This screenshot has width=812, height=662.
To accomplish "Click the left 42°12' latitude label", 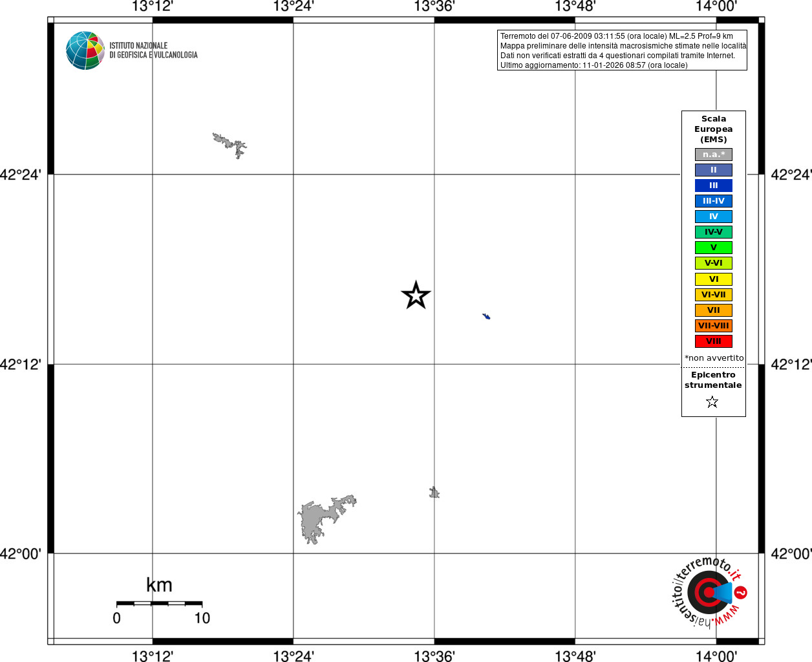I will click(21, 364).
